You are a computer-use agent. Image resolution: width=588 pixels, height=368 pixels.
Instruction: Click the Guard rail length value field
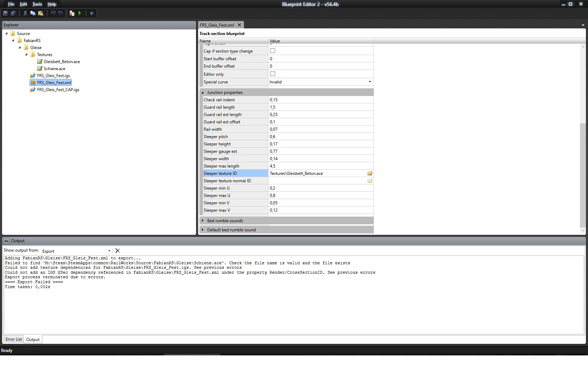(321, 107)
